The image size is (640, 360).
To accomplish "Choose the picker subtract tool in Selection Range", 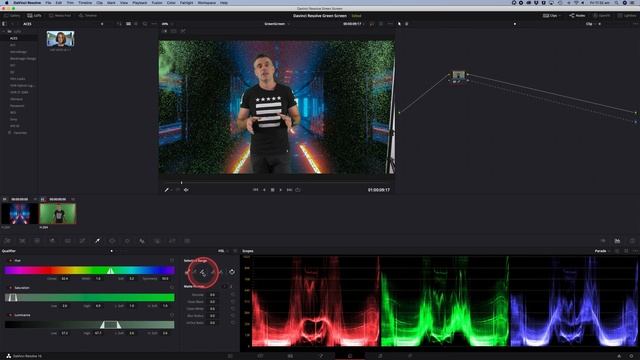I will coord(195,272).
